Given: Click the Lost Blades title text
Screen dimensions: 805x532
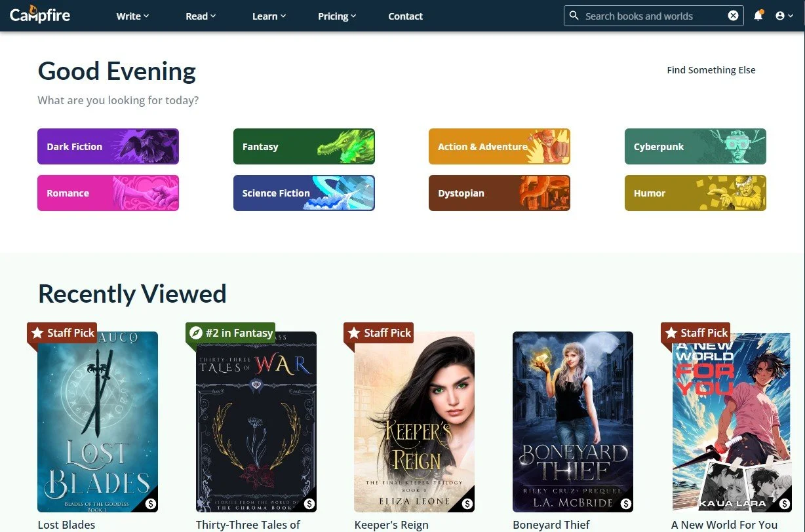Looking at the screenshot, I should [66, 525].
